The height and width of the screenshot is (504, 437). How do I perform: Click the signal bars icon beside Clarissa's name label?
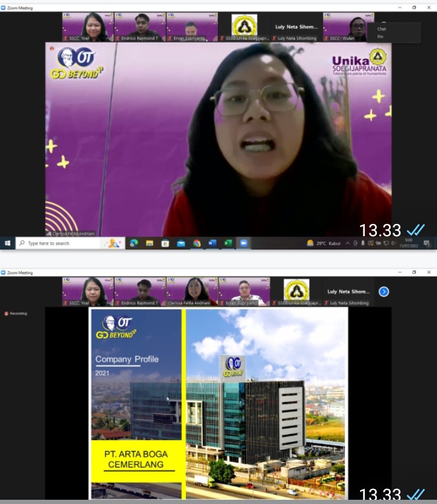click(x=49, y=234)
